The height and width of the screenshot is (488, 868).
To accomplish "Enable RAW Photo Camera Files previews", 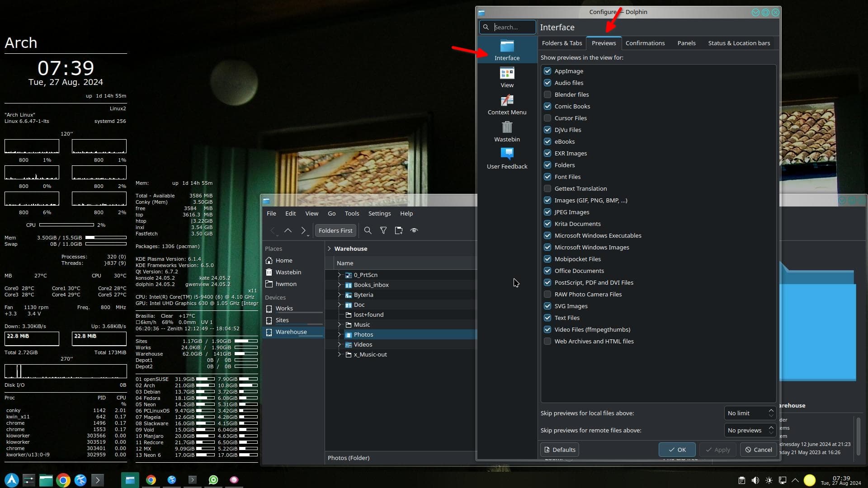I will pyautogui.click(x=547, y=294).
